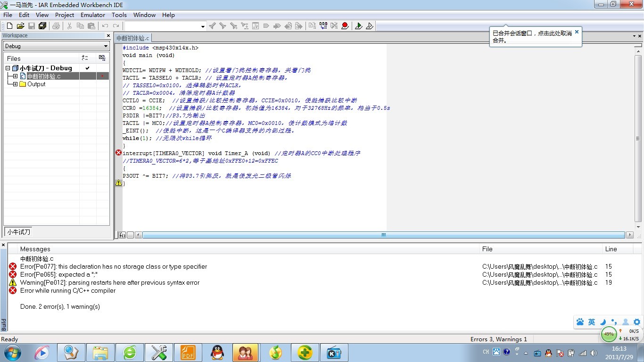Open the Tools menu
Viewport: 644px width, 362px height.
119,15
